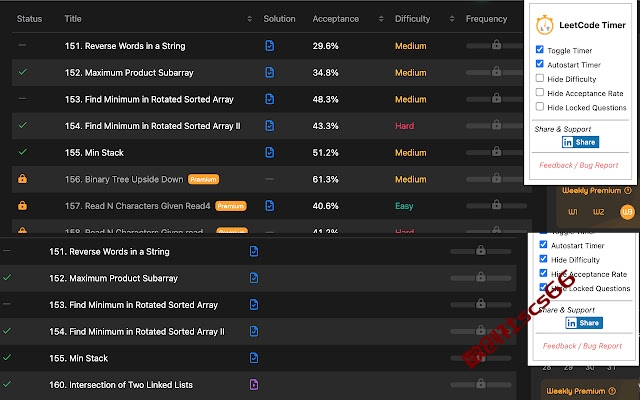Click frequency lock icon in upper row 155
This screenshot has height=400, width=640.
tap(496, 151)
